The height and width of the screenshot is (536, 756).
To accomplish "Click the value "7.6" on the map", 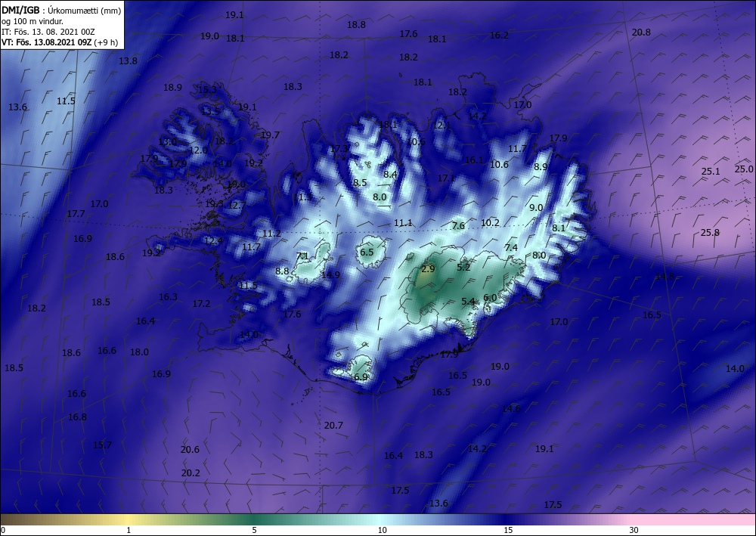I will point(459,225).
